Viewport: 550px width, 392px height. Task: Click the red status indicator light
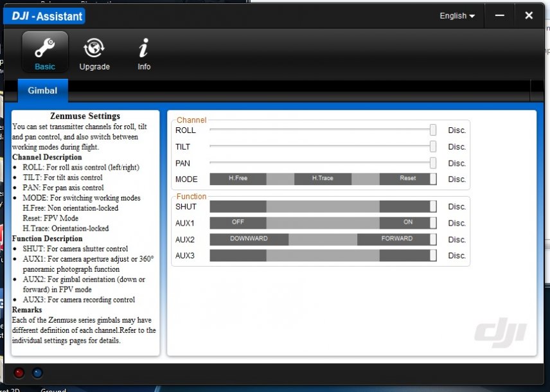pos(19,373)
